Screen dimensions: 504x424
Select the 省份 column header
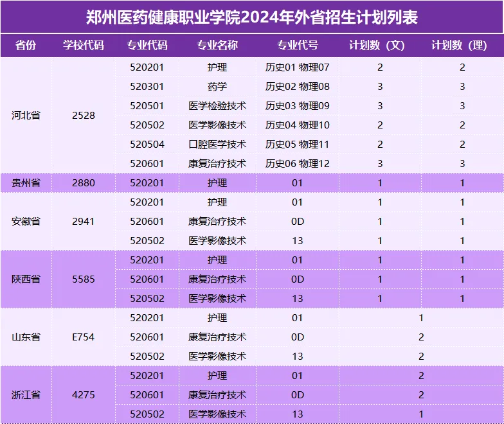(x=26, y=45)
